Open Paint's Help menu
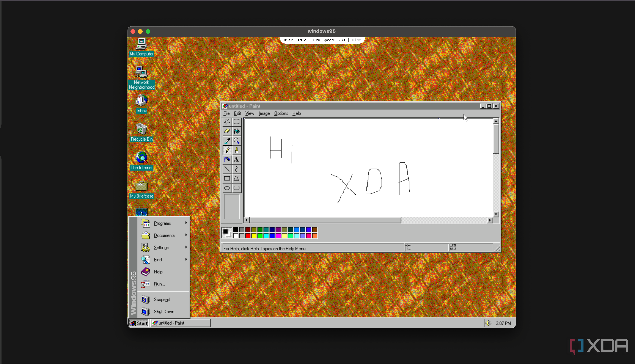The height and width of the screenshot is (364, 635). click(297, 114)
